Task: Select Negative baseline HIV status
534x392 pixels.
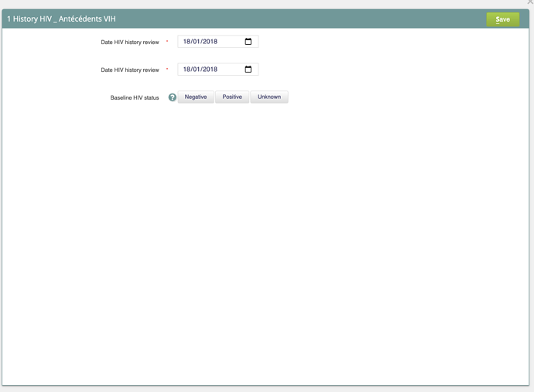Action: point(196,97)
